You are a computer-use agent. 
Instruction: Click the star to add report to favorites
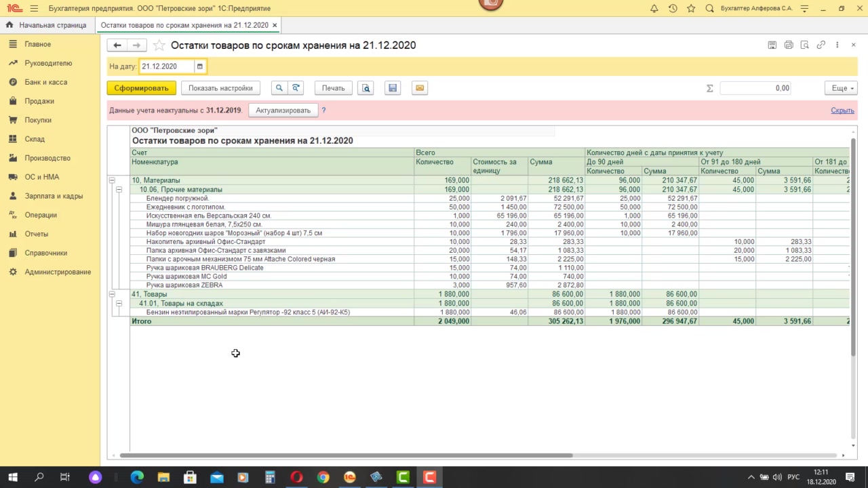tap(159, 45)
